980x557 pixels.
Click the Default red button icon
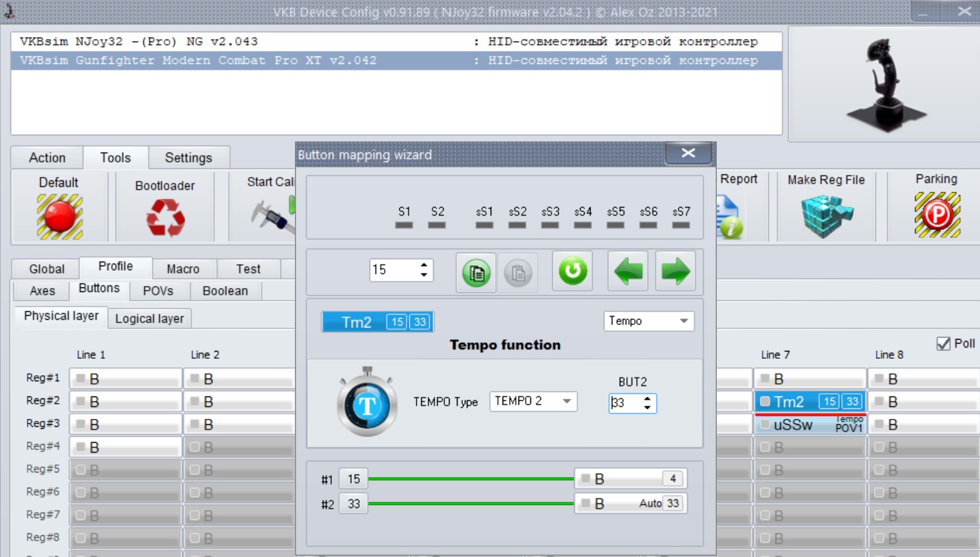tap(60, 216)
